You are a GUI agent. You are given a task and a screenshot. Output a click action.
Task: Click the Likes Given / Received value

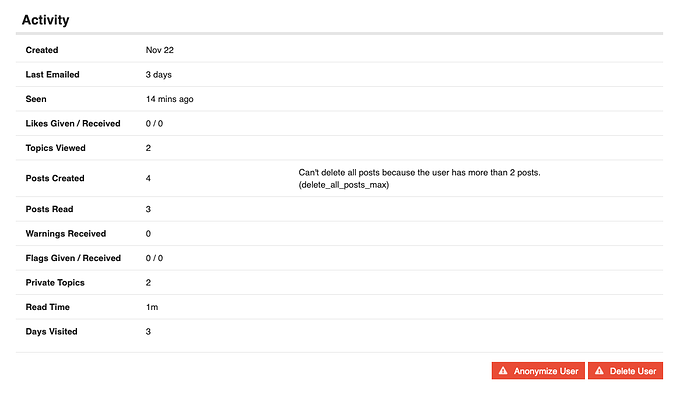154,124
